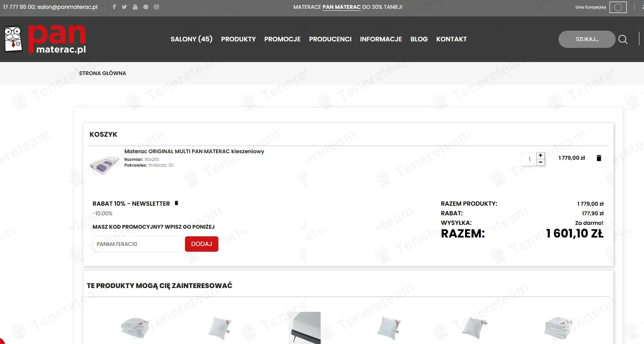
Task: Click the SZUKAJ search field
Action: [587, 39]
